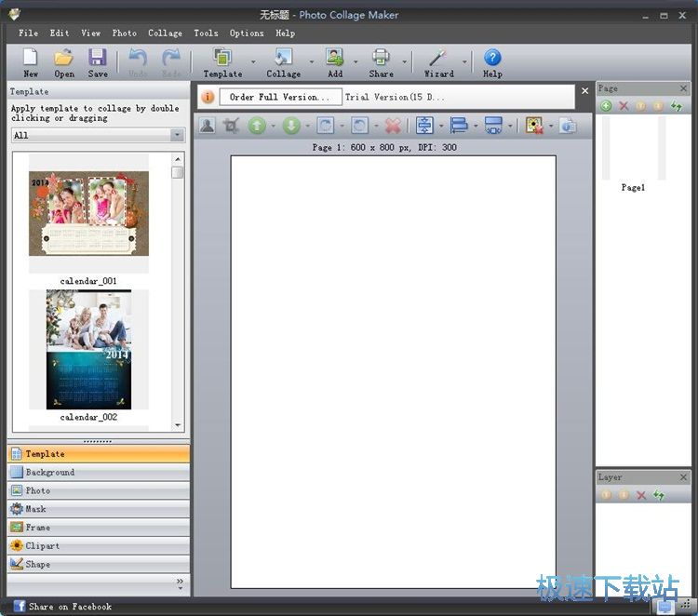
Task: Select the calendar_002 template thumbnail
Action: [x=88, y=350]
